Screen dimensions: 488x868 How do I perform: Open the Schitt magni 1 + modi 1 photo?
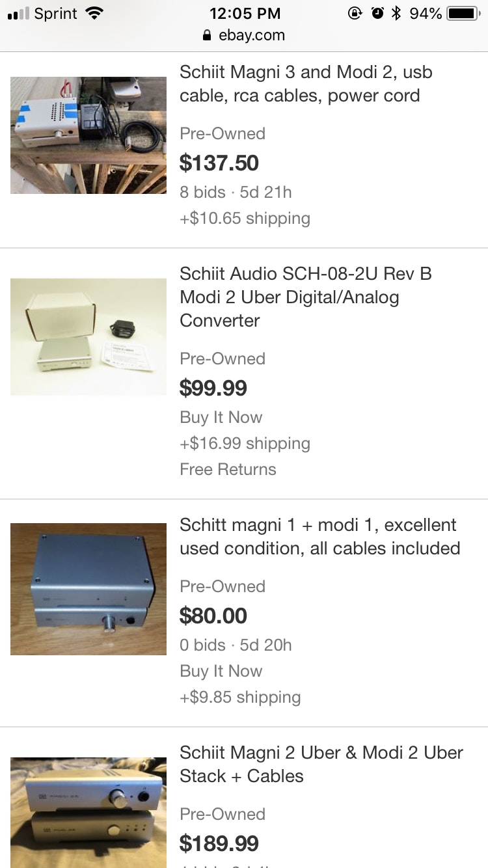(88, 589)
